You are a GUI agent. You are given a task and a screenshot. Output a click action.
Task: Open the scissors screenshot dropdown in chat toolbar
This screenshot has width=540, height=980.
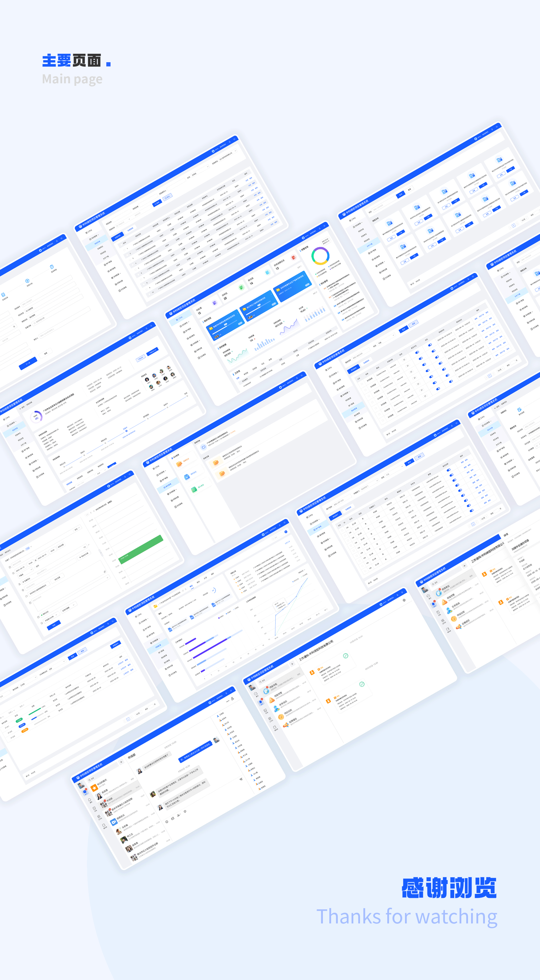179,815
